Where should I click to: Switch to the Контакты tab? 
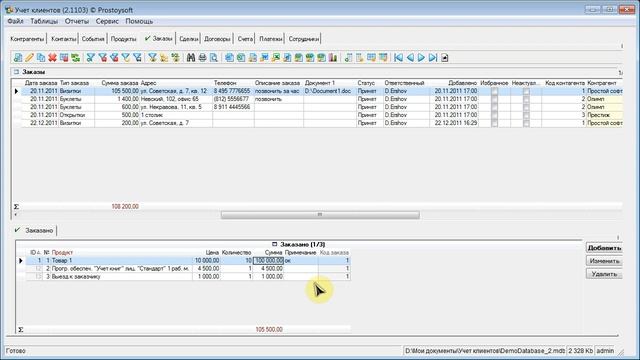click(63, 39)
